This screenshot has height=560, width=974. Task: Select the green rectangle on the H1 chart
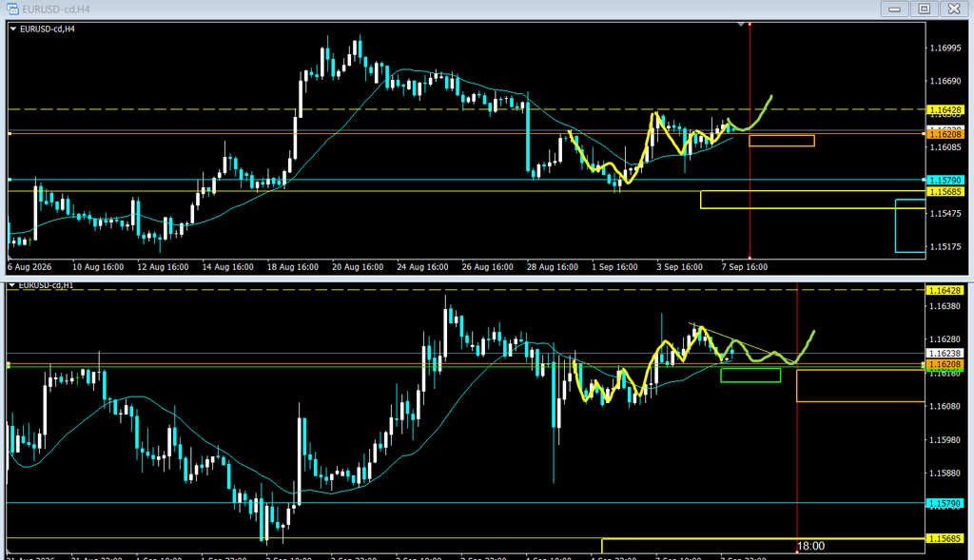[750, 375]
